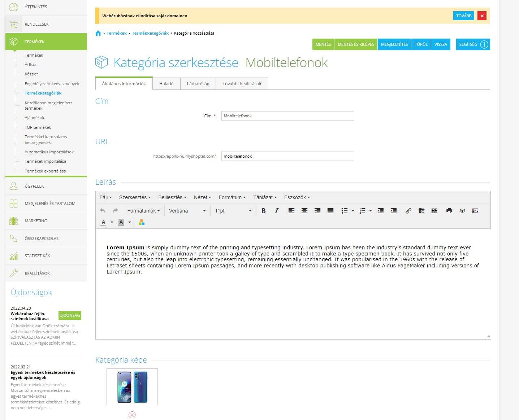The height and width of the screenshot is (420, 519).
Task: Click the Töröl button
Action: [421, 44]
